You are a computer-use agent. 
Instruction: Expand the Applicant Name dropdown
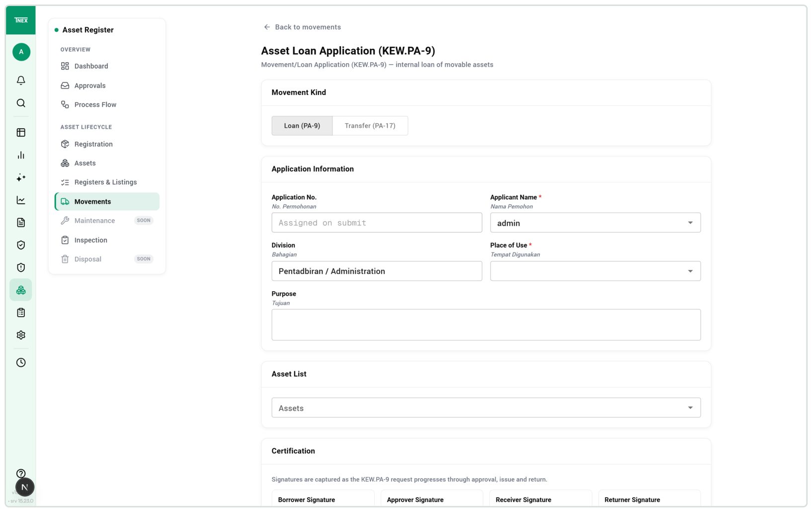point(595,223)
